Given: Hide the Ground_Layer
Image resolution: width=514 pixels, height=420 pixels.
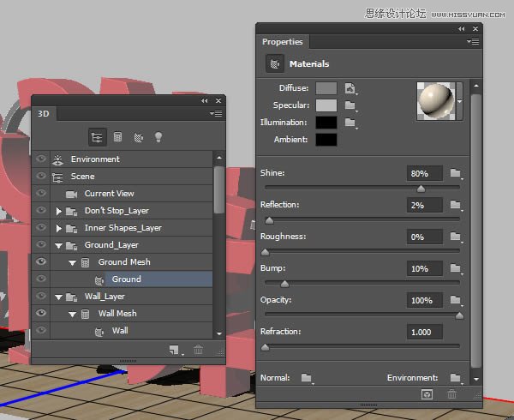Looking at the screenshot, I should [x=41, y=244].
